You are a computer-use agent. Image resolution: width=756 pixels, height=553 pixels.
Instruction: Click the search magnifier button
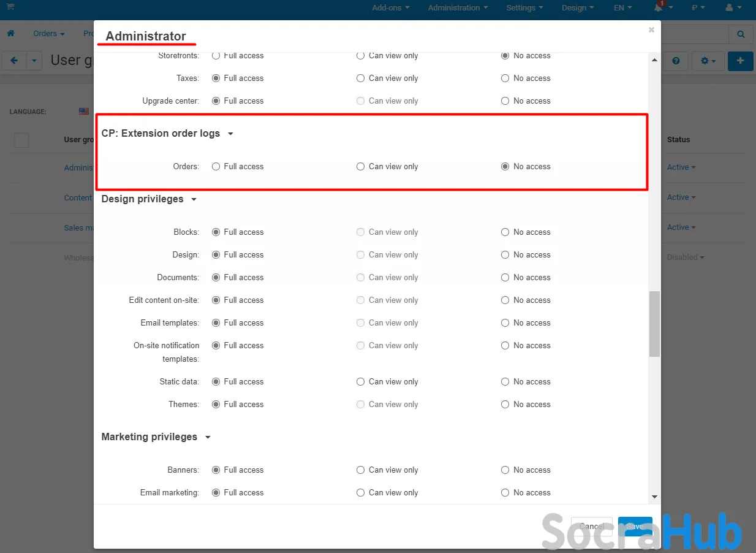(741, 35)
